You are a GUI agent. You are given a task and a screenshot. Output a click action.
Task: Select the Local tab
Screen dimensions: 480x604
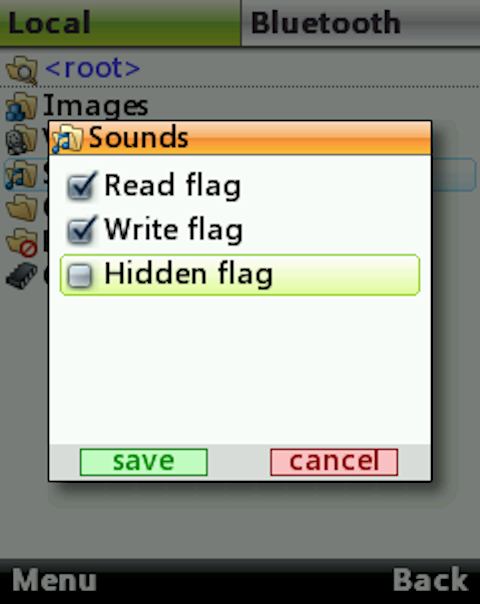tap(120, 23)
